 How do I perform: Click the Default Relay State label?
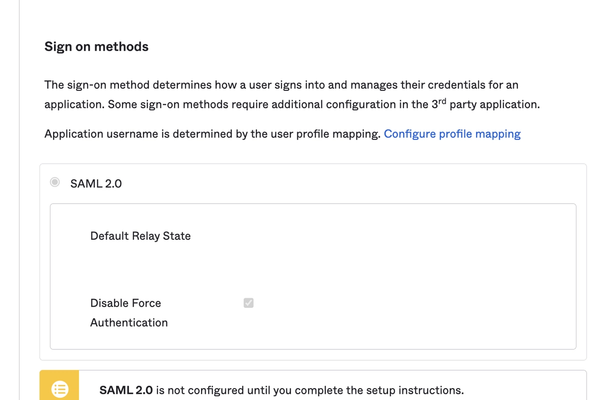(x=140, y=236)
